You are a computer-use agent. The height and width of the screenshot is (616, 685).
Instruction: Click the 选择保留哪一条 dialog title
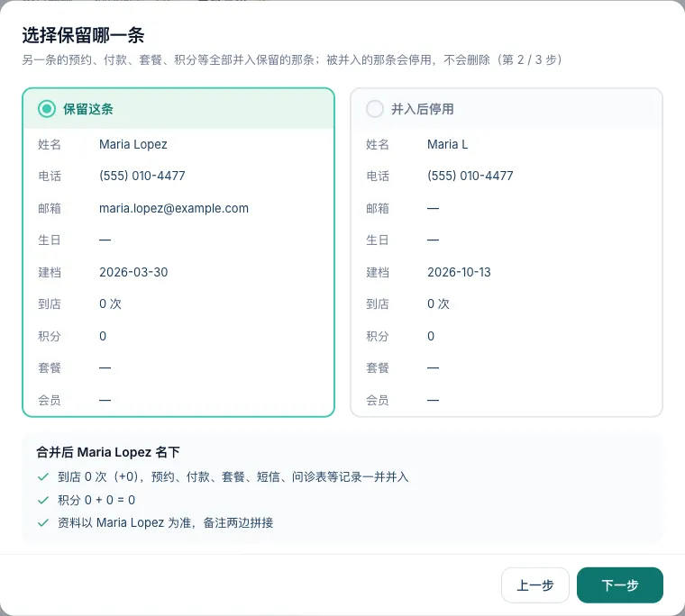click(83, 35)
